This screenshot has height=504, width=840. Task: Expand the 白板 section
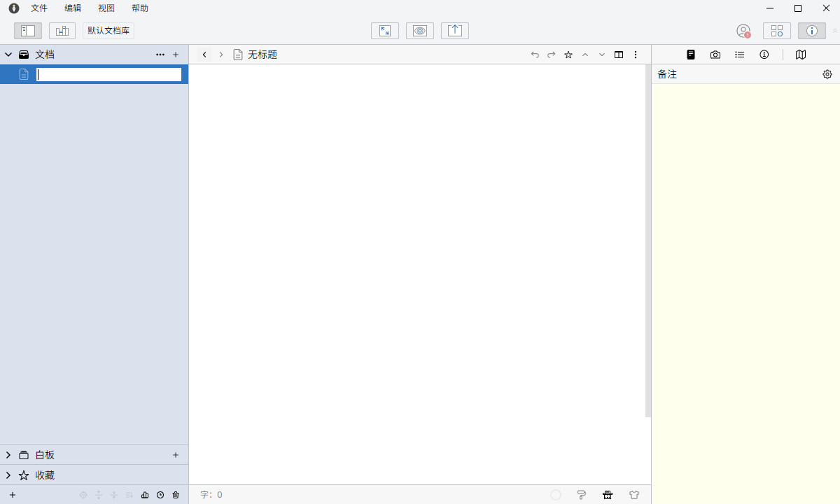click(8, 455)
